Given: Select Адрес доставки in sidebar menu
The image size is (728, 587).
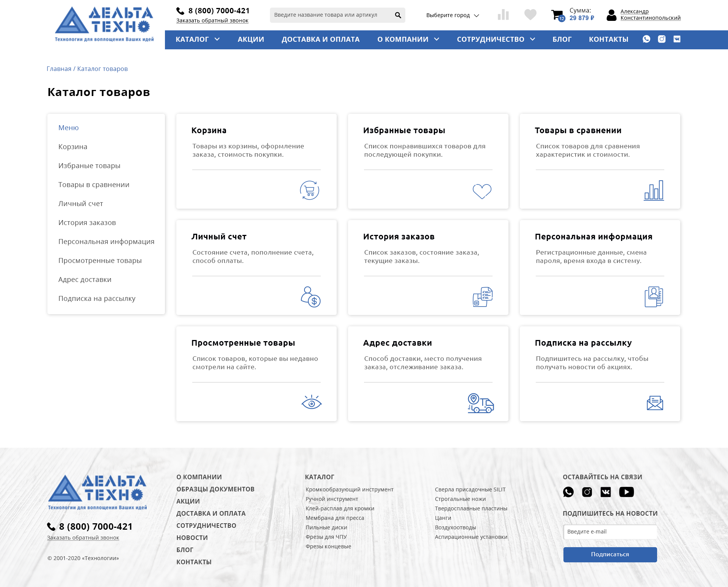Looking at the screenshot, I should click(x=85, y=280).
